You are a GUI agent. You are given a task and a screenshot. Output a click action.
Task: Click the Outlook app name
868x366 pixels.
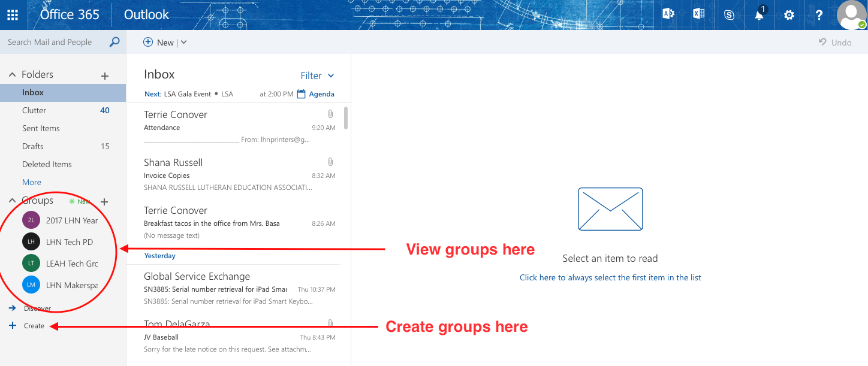pyautogui.click(x=146, y=14)
